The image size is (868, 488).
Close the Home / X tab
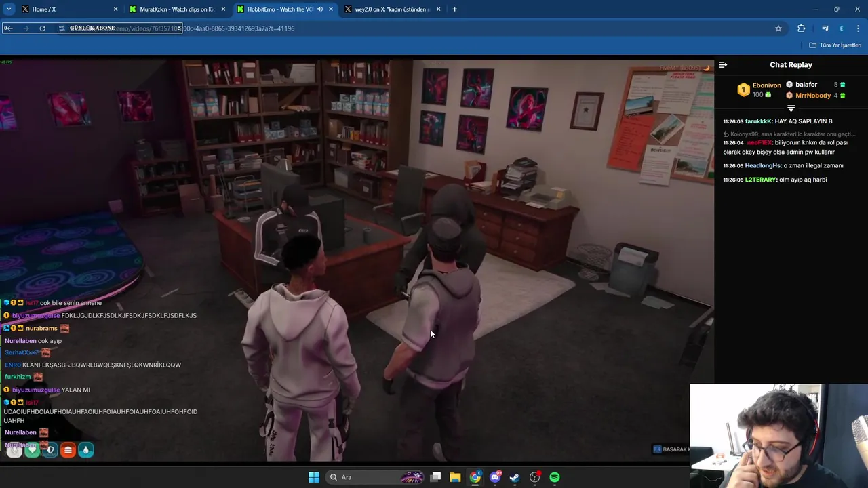[115, 9]
